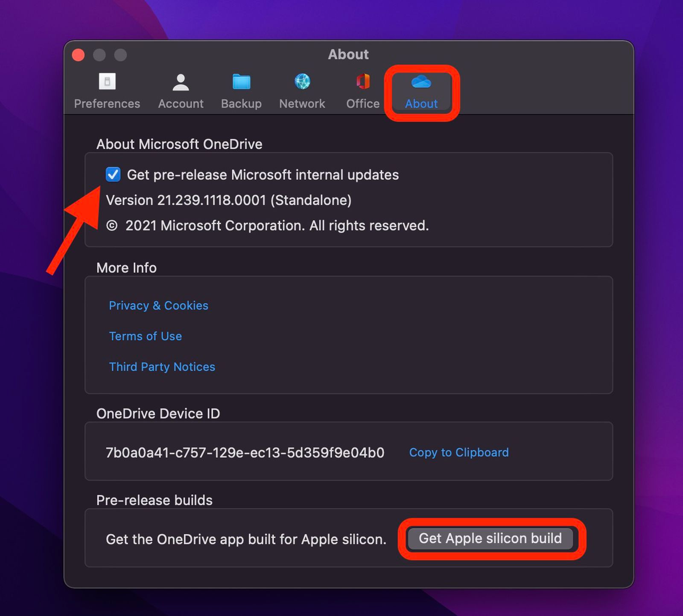Click Get the OneDrive app built text
Viewport: 683px width, 616px height.
coord(246,539)
